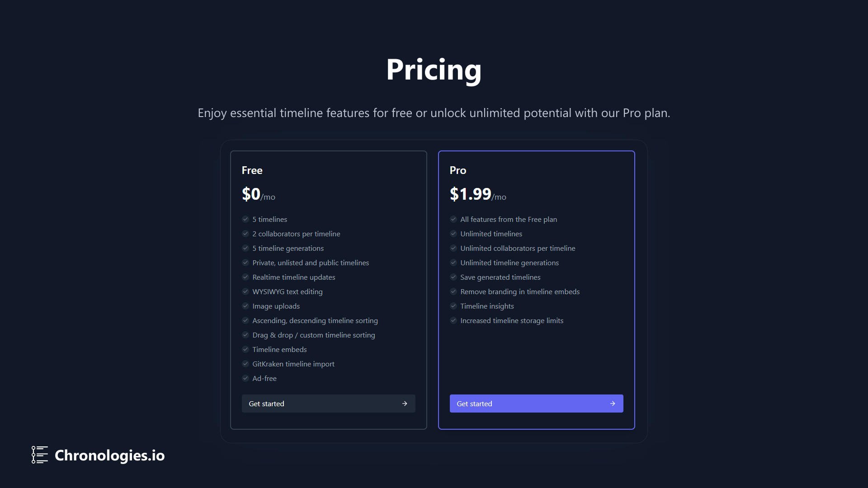The height and width of the screenshot is (488, 868).
Task: Click the arrow icon in Free Get started
Action: (x=405, y=404)
